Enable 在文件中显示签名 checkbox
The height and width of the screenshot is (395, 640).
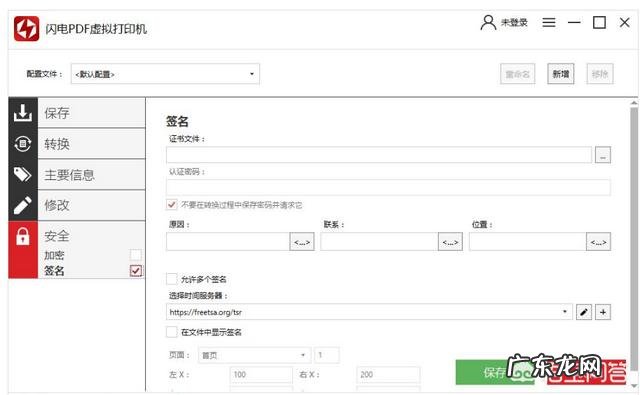(x=172, y=332)
